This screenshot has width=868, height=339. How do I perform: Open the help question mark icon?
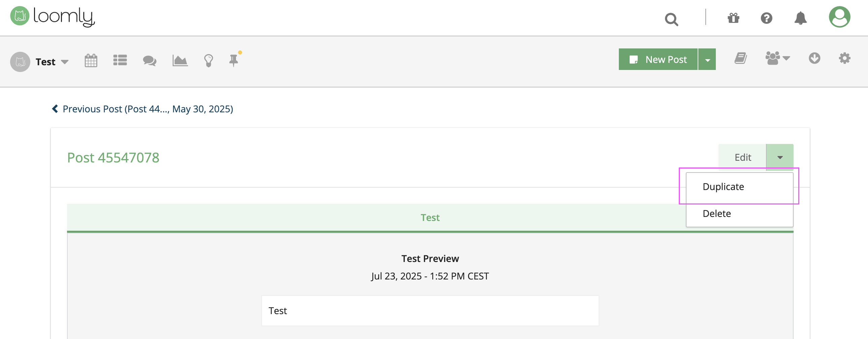(x=767, y=18)
